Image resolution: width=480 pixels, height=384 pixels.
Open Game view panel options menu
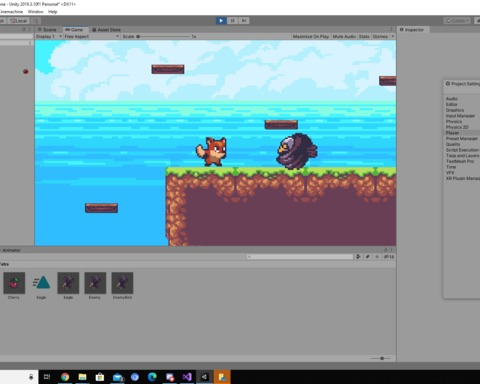[392, 30]
